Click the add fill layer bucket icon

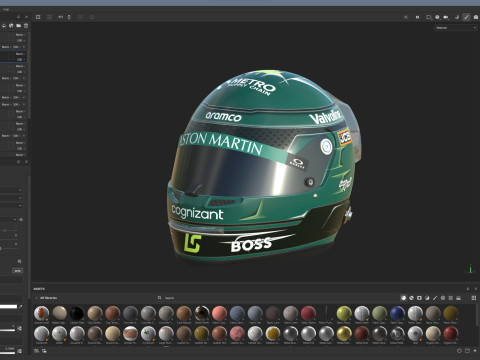(x=4, y=26)
